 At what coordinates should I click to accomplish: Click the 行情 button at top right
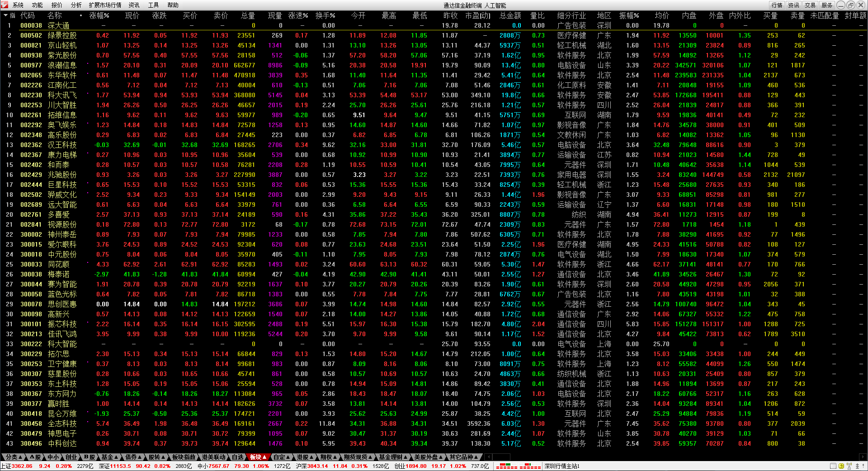pos(777,5)
